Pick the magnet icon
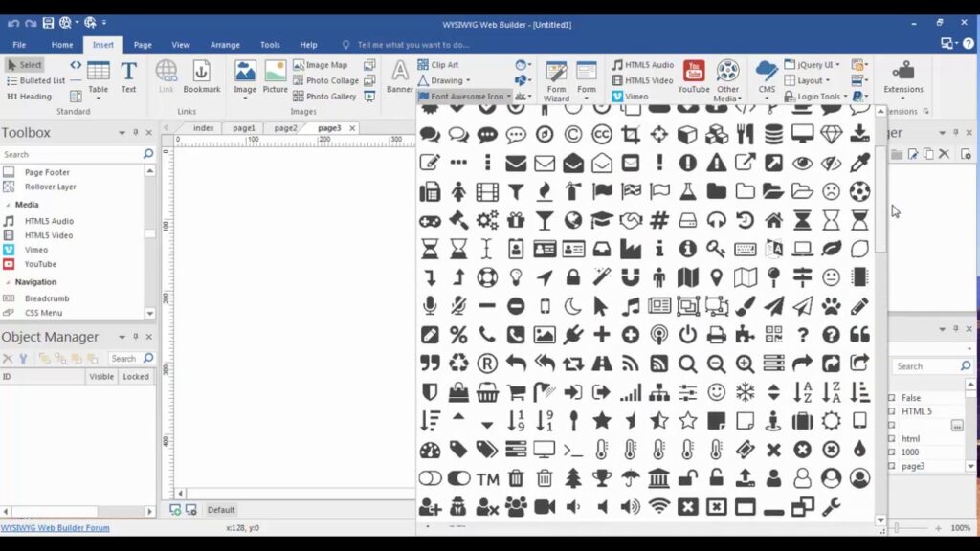This screenshot has width=980, height=551. pyautogui.click(x=631, y=277)
